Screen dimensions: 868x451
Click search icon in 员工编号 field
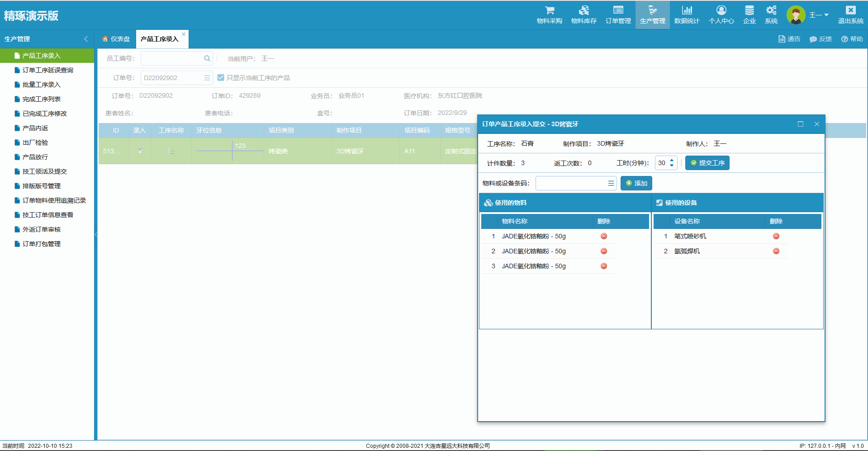pos(207,58)
